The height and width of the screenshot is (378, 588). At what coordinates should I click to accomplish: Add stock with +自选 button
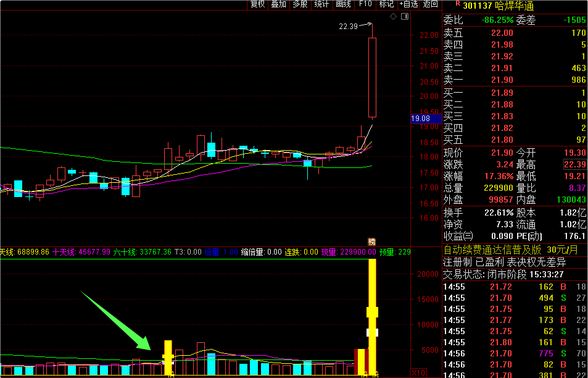coord(408,4)
